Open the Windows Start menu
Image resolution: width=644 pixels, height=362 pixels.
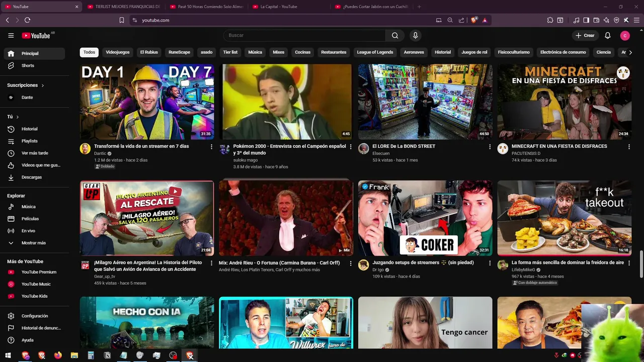8,355
